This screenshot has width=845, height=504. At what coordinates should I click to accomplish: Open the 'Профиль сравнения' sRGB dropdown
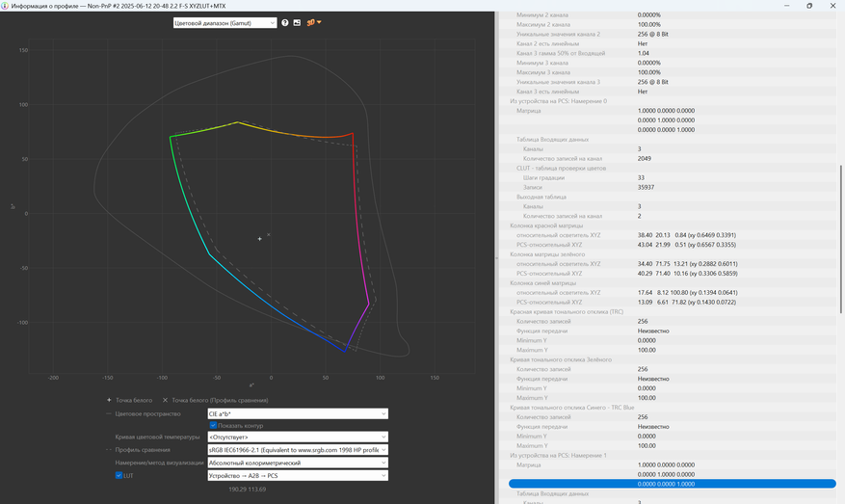click(298, 450)
